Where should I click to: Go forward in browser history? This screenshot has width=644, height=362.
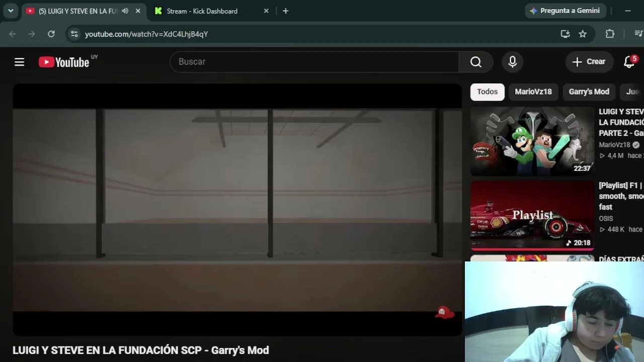tap(32, 34)
